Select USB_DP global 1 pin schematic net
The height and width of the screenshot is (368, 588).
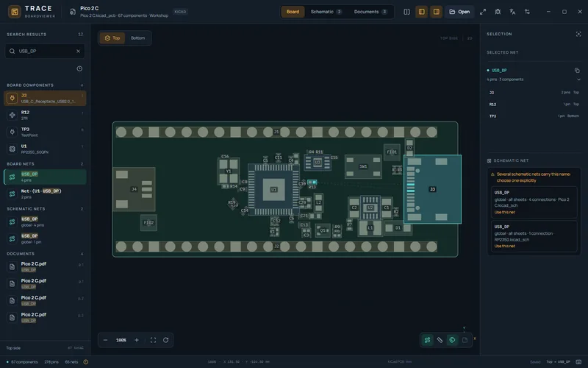45,238
